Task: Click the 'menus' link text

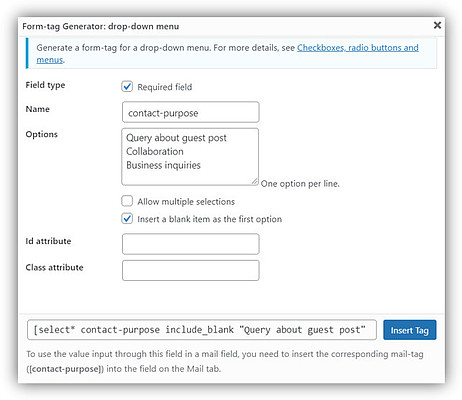Action: [50, 60]
